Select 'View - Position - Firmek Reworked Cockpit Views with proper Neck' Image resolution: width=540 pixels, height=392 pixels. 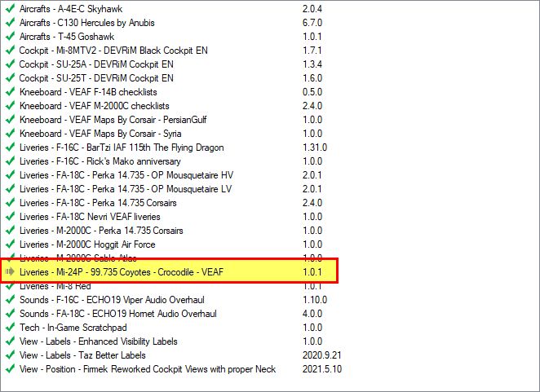tap(148, 369)
